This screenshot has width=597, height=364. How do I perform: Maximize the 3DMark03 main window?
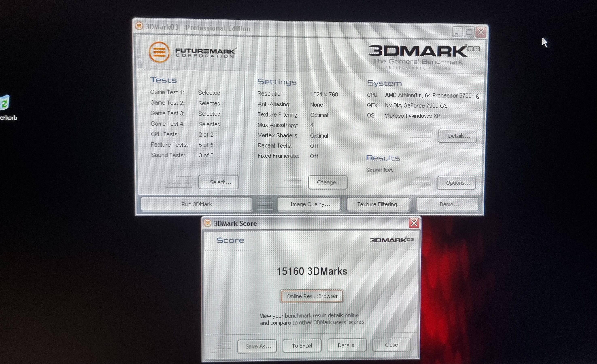tap(469, 32)
